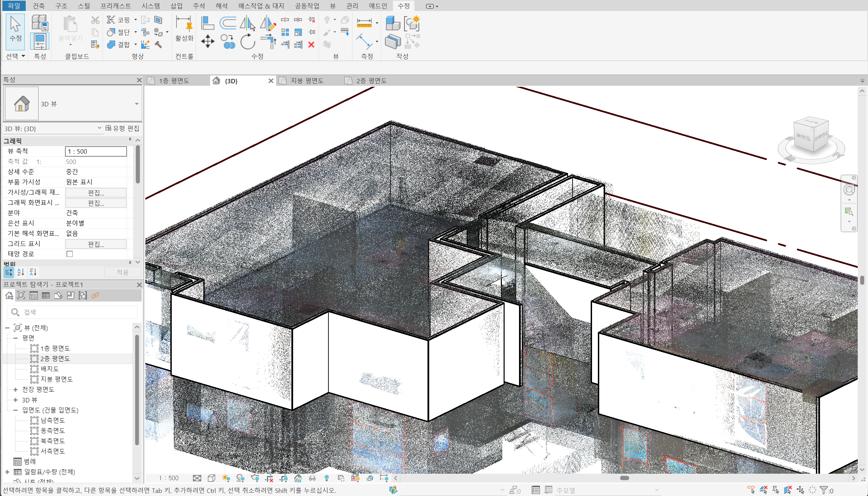Toggle Select Links in status bar
The height and width of the screenshot is (496, 868).
pyautogui.click(x=751, y=489)
